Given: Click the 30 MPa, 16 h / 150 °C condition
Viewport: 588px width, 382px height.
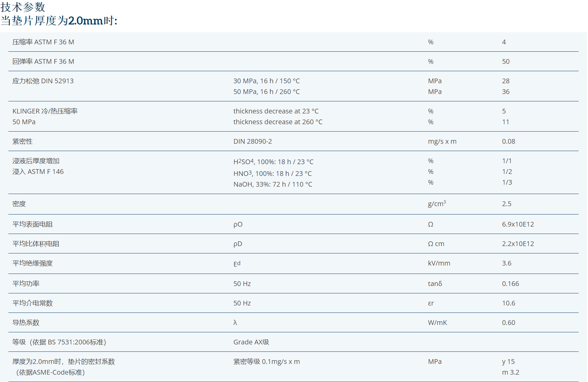Looking at the screenshot, I should click(266, 81).
